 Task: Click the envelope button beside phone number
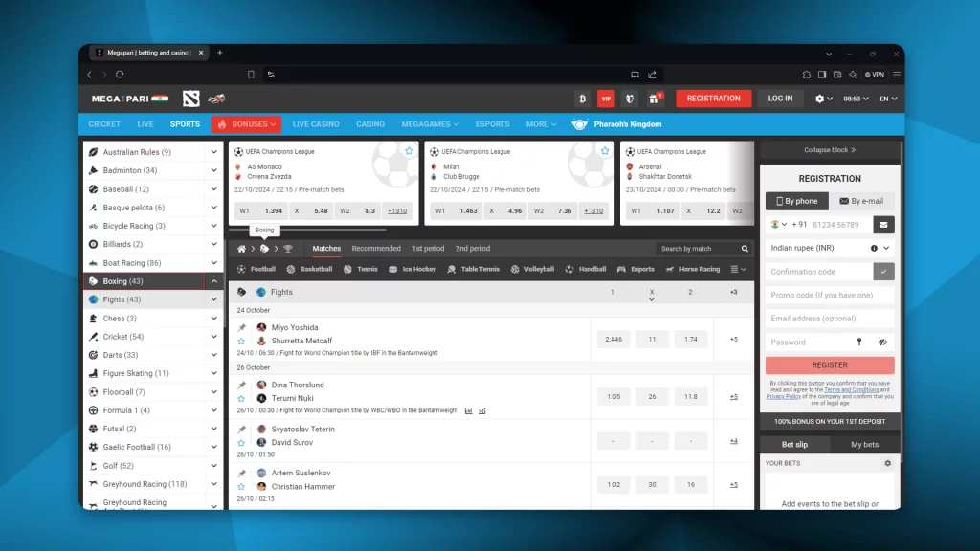[x=883, y=224]
